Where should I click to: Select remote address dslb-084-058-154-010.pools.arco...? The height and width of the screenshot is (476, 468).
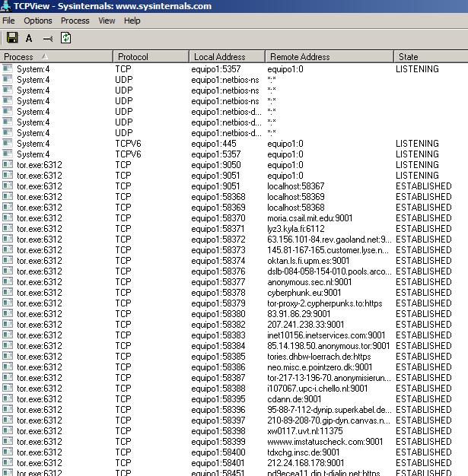pos(329,271)
